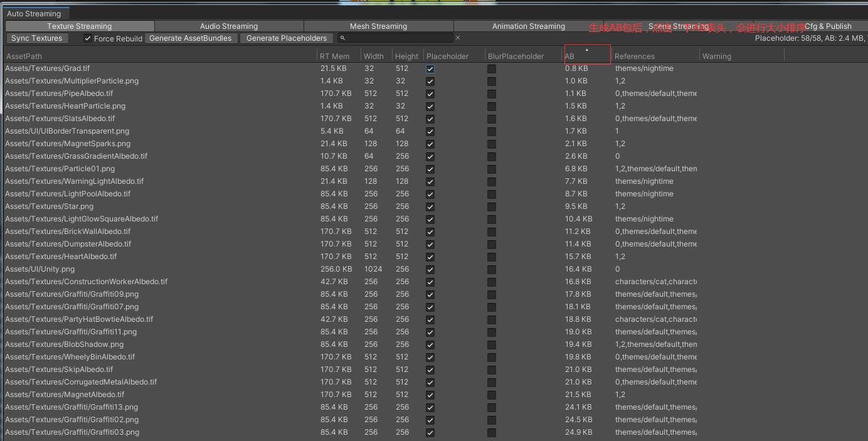Click the search magnifier icon
This screenshot has height=441, width=868.
click(343, 38)
